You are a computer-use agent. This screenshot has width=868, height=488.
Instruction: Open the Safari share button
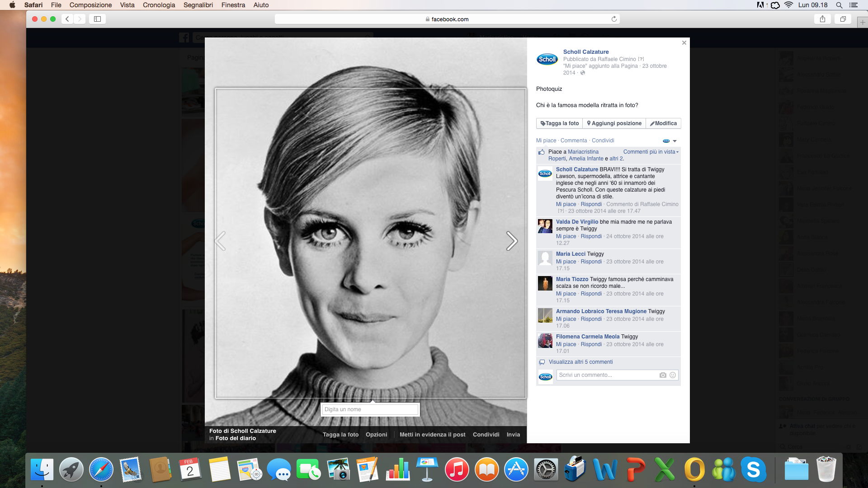tap(822, 19)
